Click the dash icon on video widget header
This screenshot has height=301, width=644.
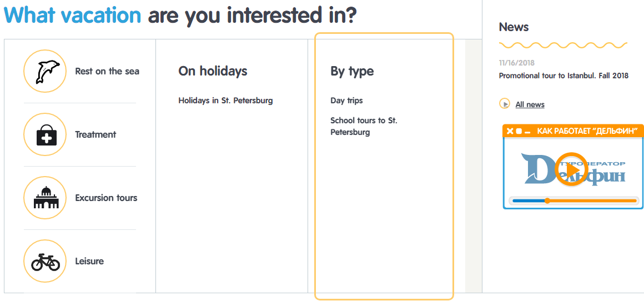click(x=527, y=131)
